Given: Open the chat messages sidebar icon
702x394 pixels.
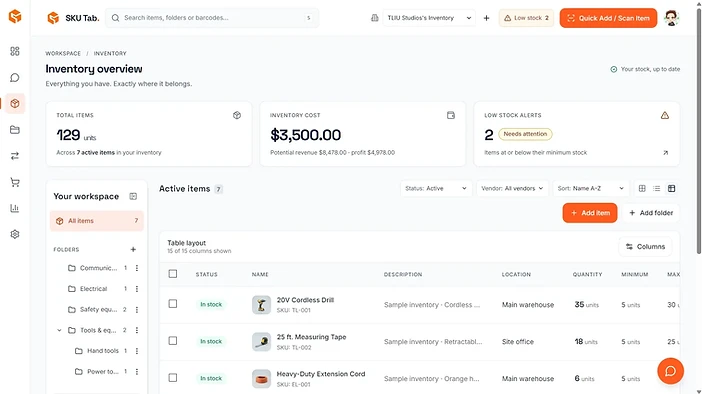Looking at the screenshot, I should pos(15,77).
